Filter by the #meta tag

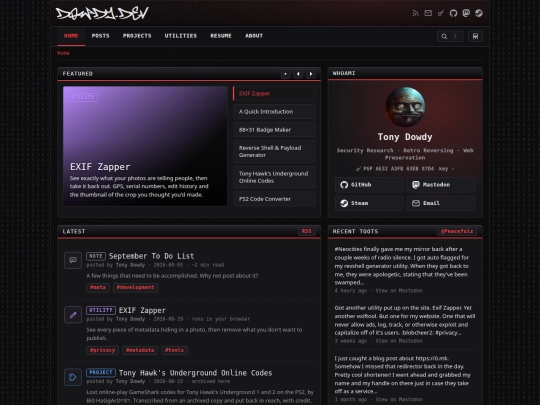98,288
